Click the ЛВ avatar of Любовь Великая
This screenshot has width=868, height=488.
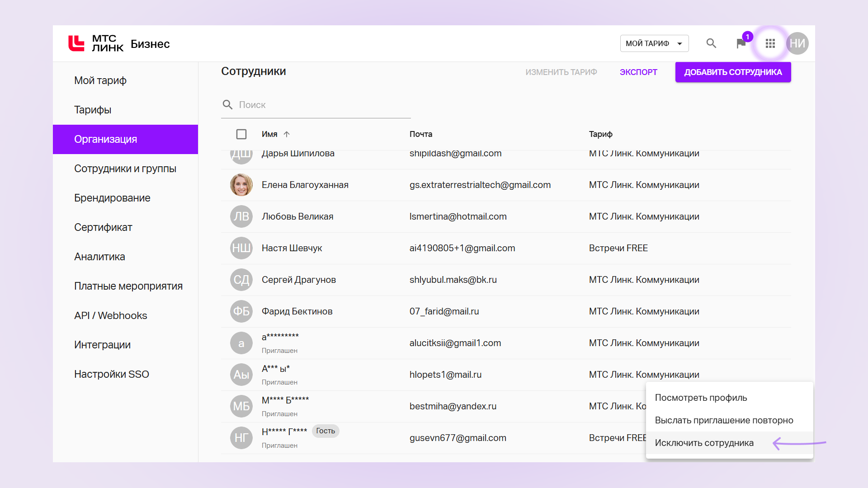pos(241,216)
